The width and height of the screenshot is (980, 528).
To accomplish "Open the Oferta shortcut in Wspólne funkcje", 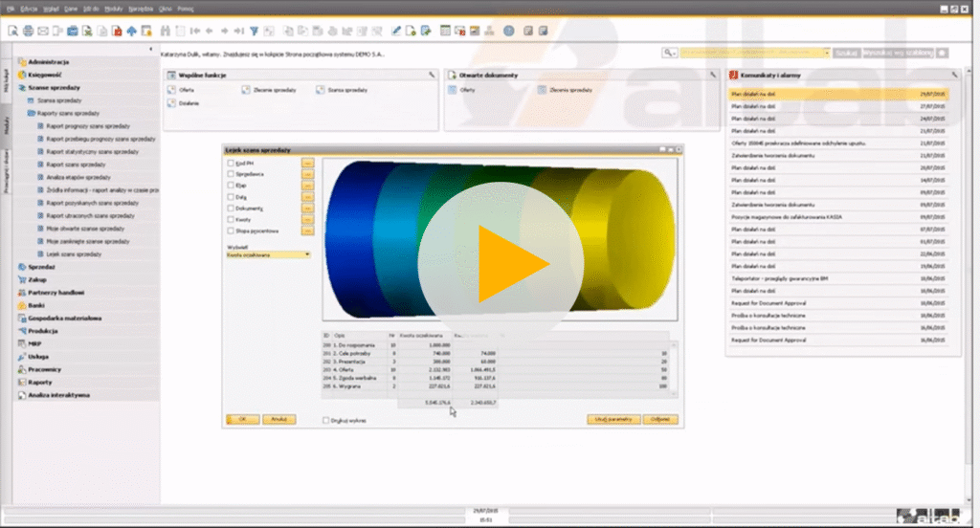I will pyautogui.click(x=186, y=89).
